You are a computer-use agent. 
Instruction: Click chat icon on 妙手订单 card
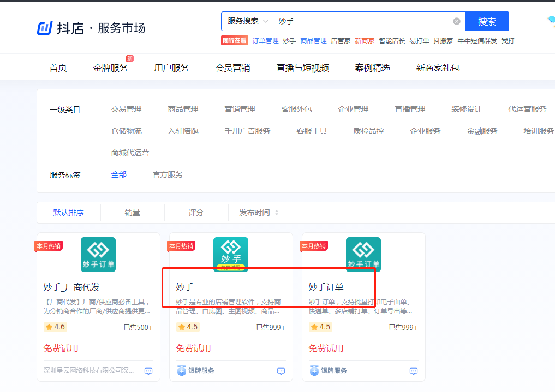point(414,371)
